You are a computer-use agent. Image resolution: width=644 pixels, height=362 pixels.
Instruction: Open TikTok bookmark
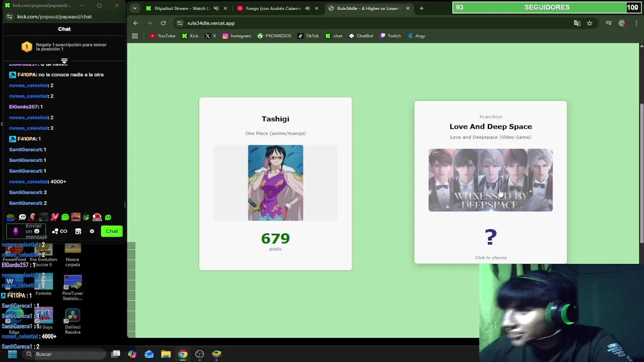pyautogui.click(x=308, y=36)
